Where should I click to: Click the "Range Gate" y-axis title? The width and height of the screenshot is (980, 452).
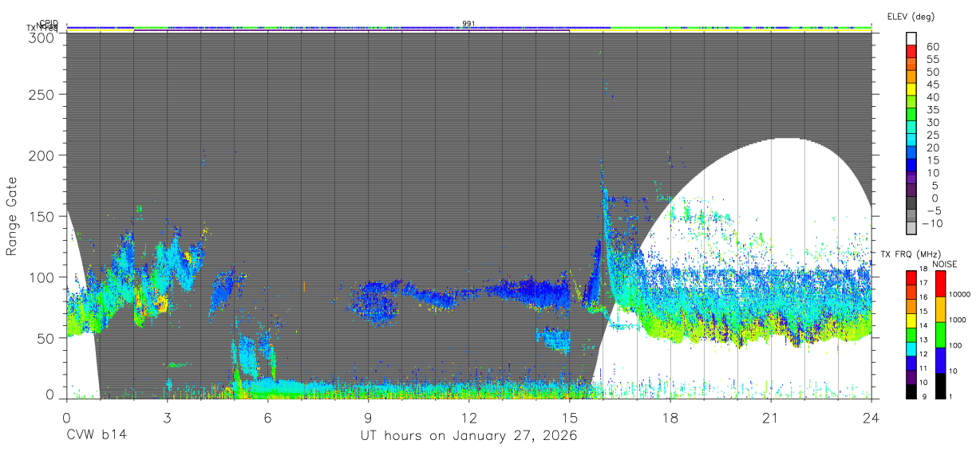tap(12, 216)
